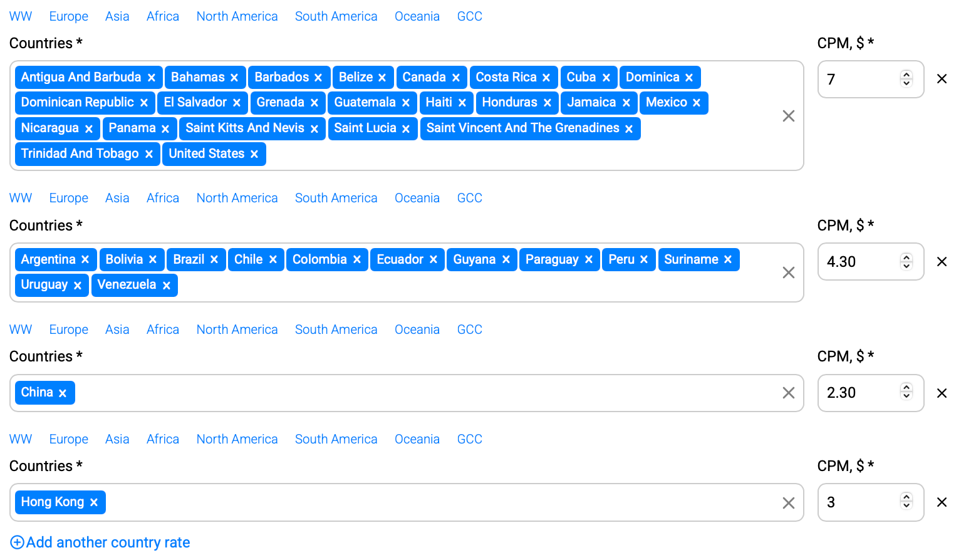971x560 pixels.
Task: Delete the country rate row with CPM 7
Action: point(942,79)
